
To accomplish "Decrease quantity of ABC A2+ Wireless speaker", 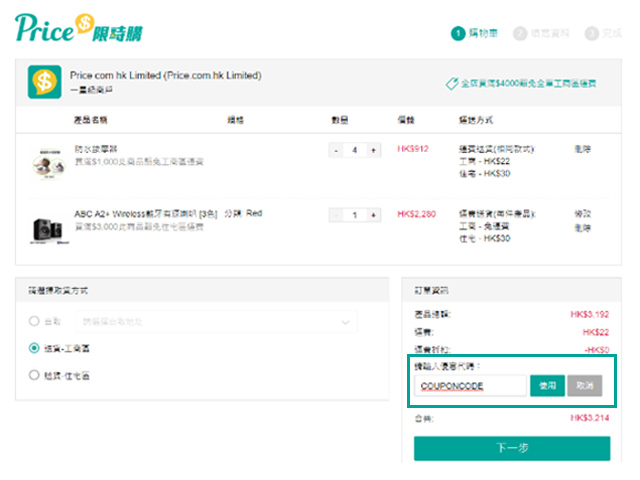I will tap(337, 215).
